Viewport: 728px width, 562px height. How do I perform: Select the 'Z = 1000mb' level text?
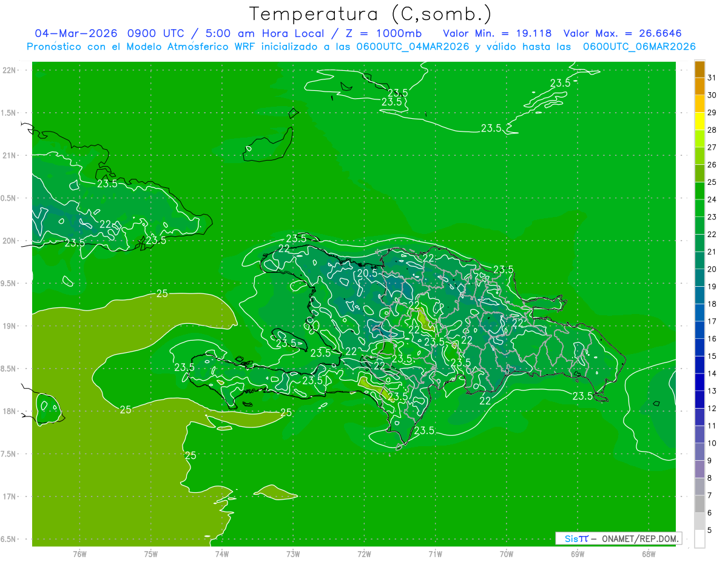(x=383, y=33)
